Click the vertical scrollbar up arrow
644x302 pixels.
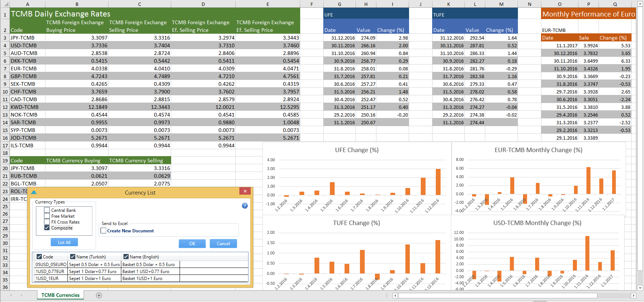[640, 3]
